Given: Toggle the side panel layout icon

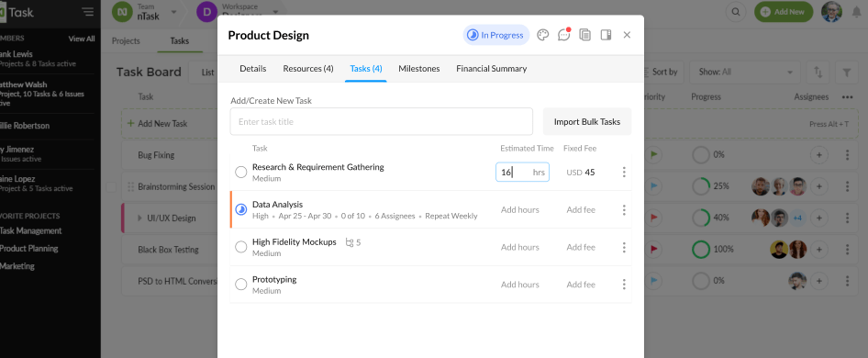Looking at the screenshot, I should pyautogui.click(x=606, y=35).
